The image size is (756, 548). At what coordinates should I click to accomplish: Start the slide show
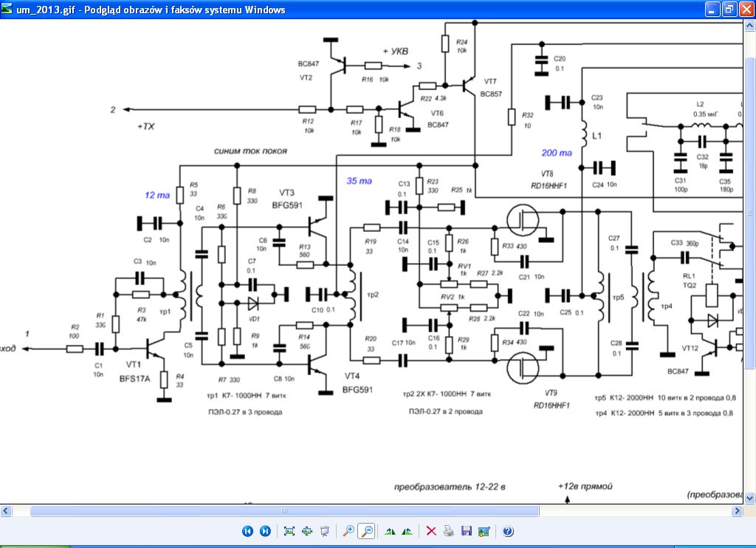323,531
